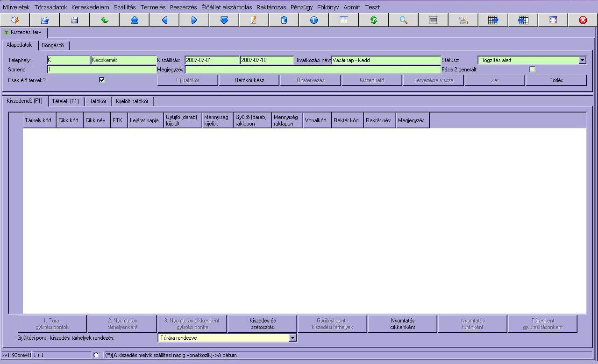
Task: Click the gray row-height lines icon
Action: (x=434, y=20)
